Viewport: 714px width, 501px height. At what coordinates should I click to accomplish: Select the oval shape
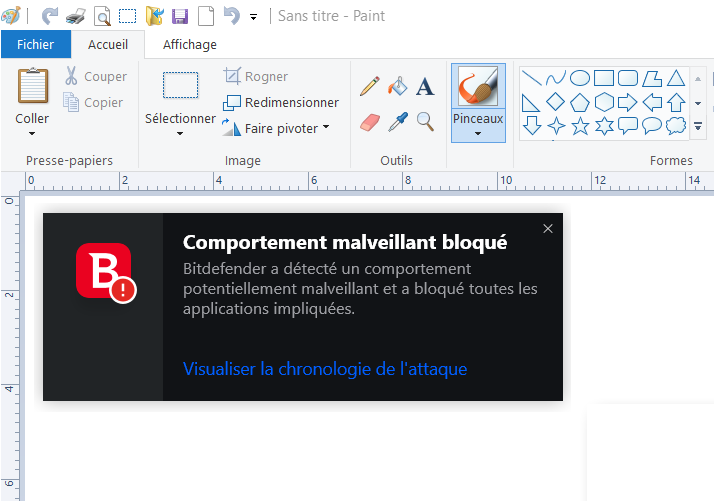coord(580,78)
